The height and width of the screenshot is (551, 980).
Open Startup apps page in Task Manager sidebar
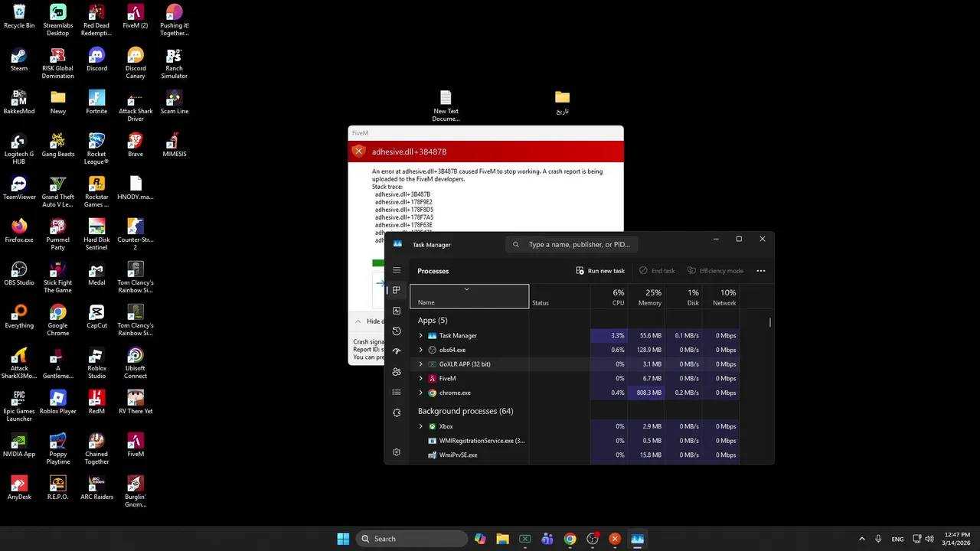click(397, 351)
